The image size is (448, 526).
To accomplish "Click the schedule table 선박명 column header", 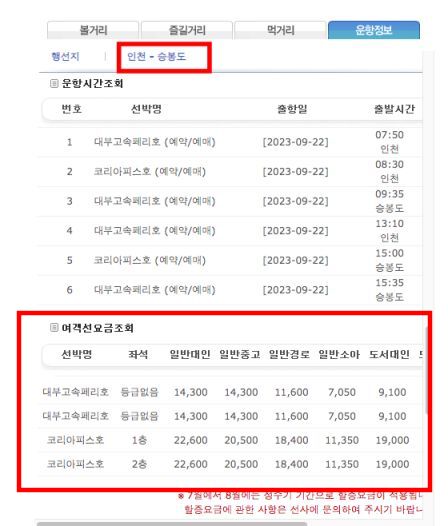I will pyautogui.click(x=146, y=109).
